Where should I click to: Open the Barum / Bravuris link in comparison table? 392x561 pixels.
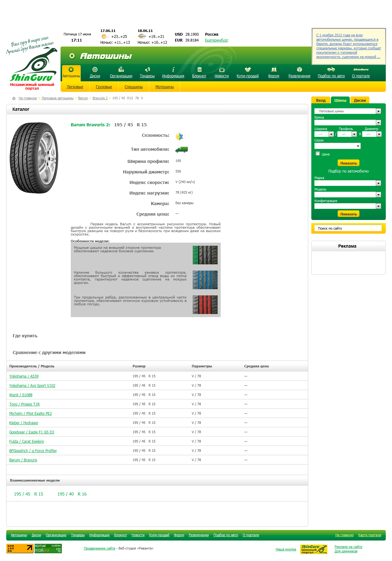tap(23, 460)
